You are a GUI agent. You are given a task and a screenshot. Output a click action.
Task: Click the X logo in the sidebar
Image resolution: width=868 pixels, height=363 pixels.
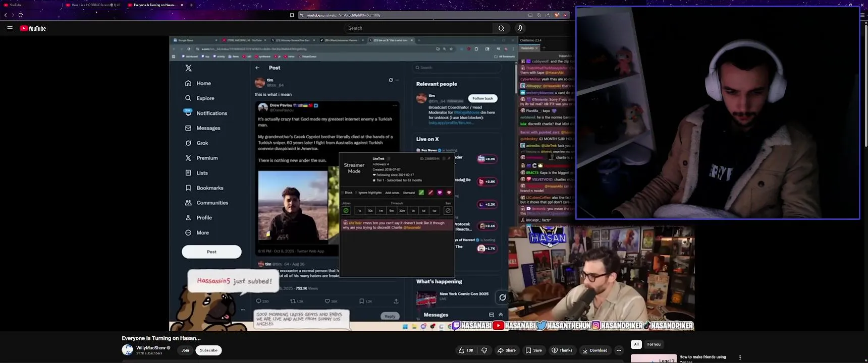(x=188, y=68)
